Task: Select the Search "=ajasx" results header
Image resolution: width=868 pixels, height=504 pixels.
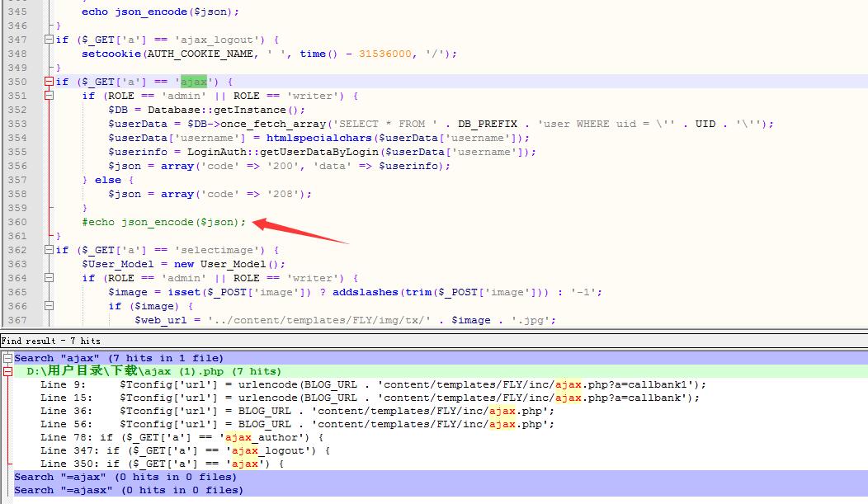Action: tap(129, 490)
